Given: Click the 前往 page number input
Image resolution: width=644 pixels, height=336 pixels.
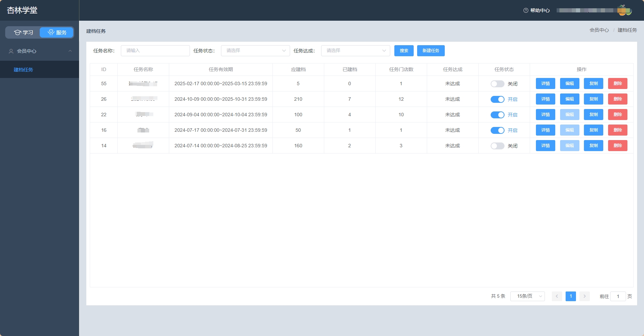Looking at the screenshot, I should pyautogui.click(x=618, y=296).
